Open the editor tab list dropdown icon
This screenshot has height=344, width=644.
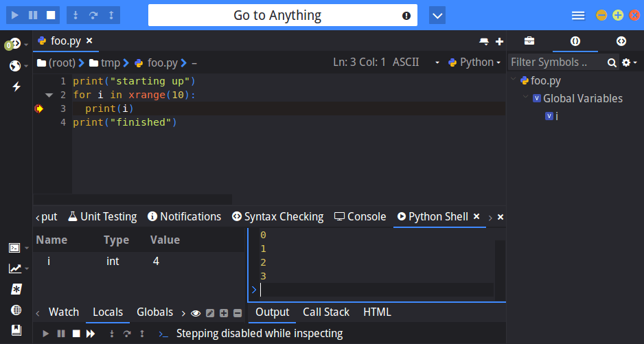pyautogui.click(x=484, y=41)
